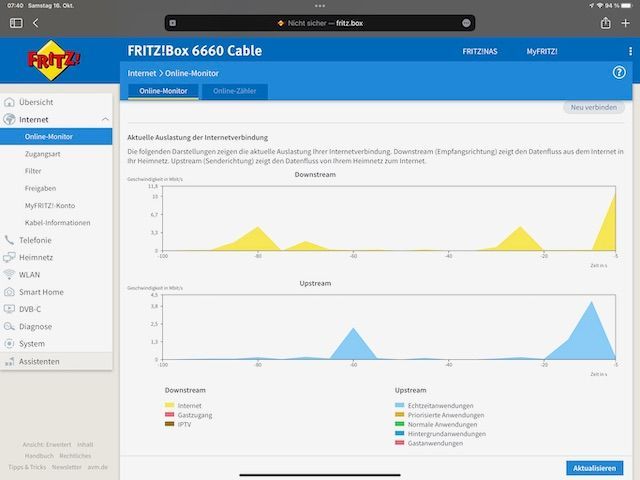This screenshot has height=480, width=640.
Task: Click the Smart Home icon
Action: 9,292
